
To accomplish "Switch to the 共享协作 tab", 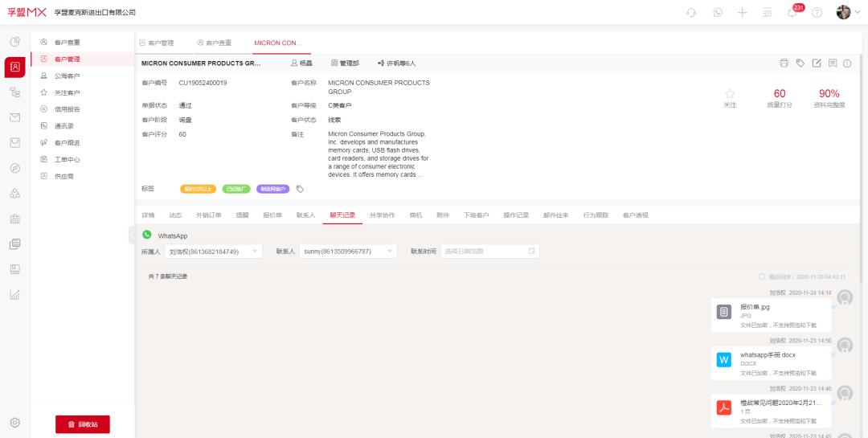I will 383,215.
